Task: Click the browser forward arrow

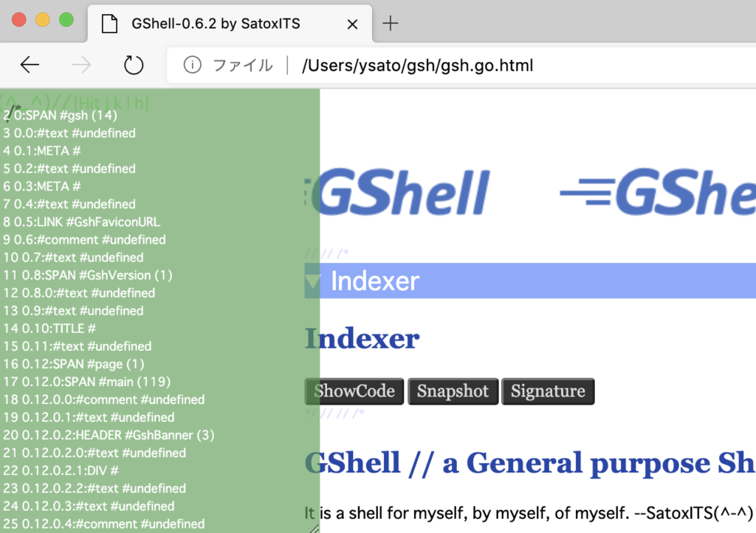Action: click(x=81, y=66)
